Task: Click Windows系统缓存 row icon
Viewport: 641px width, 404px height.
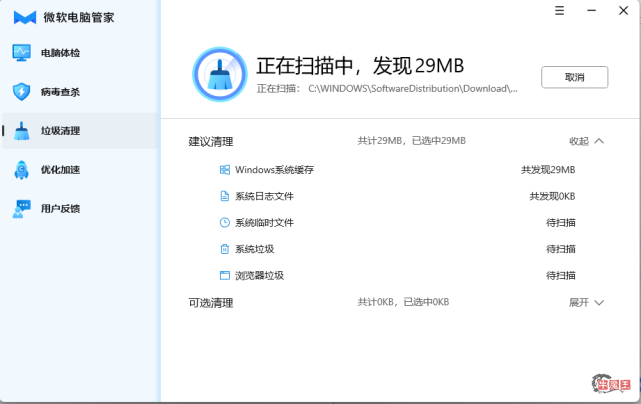Action: [225, 170]
